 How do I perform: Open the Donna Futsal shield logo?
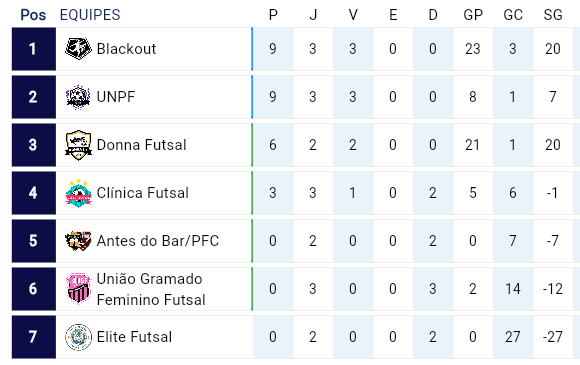coord(78,145)
